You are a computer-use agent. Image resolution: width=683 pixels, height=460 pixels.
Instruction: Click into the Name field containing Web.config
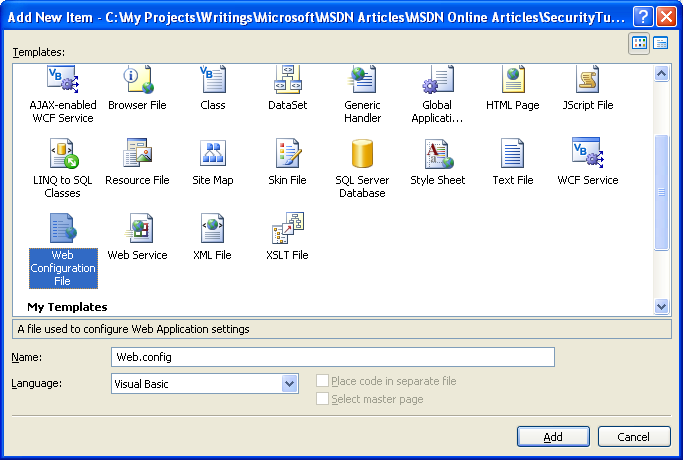pyautogui.click(x=333, y=357)
